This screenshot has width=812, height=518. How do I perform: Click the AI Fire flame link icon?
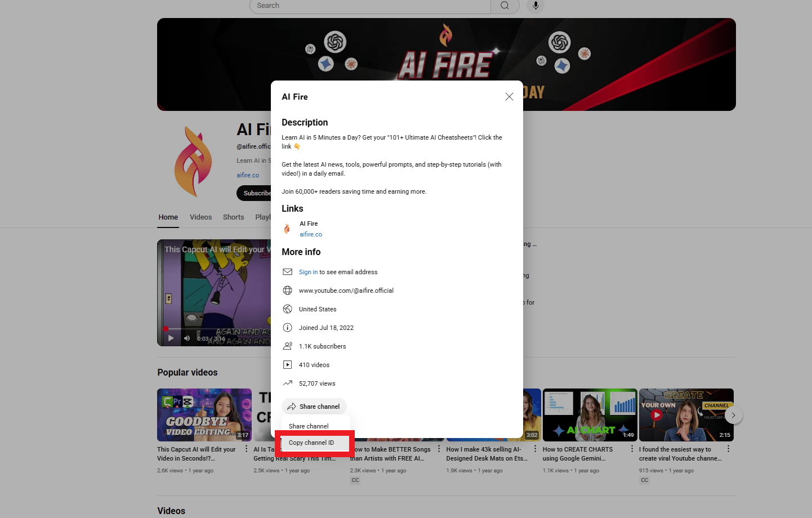click(287, 229)
